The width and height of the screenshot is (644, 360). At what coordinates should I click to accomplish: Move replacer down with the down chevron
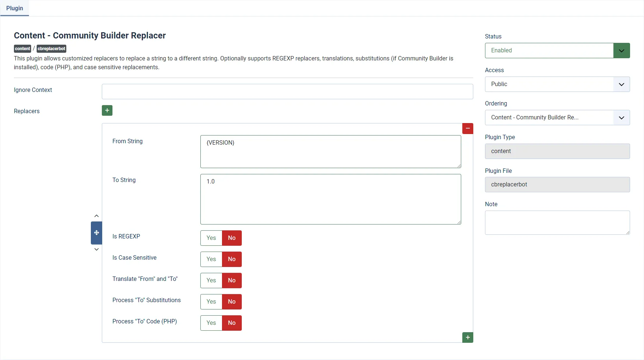pos(96,249)
